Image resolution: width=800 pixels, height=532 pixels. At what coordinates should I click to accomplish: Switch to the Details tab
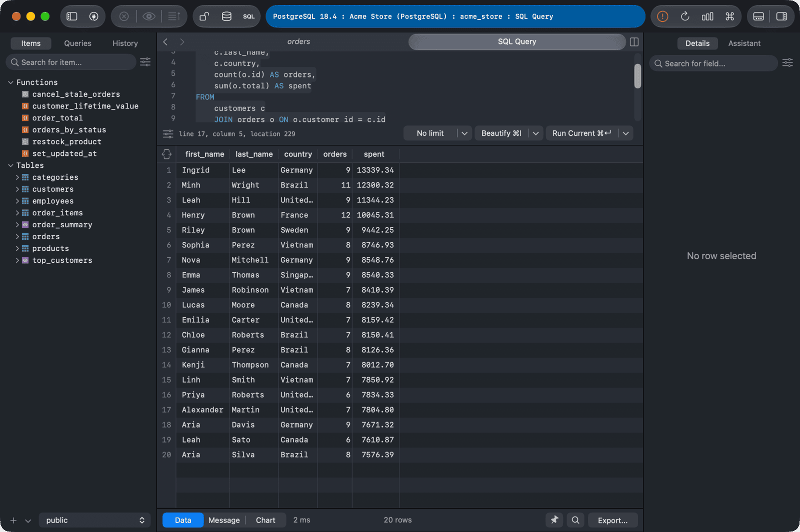click(697, 43)
